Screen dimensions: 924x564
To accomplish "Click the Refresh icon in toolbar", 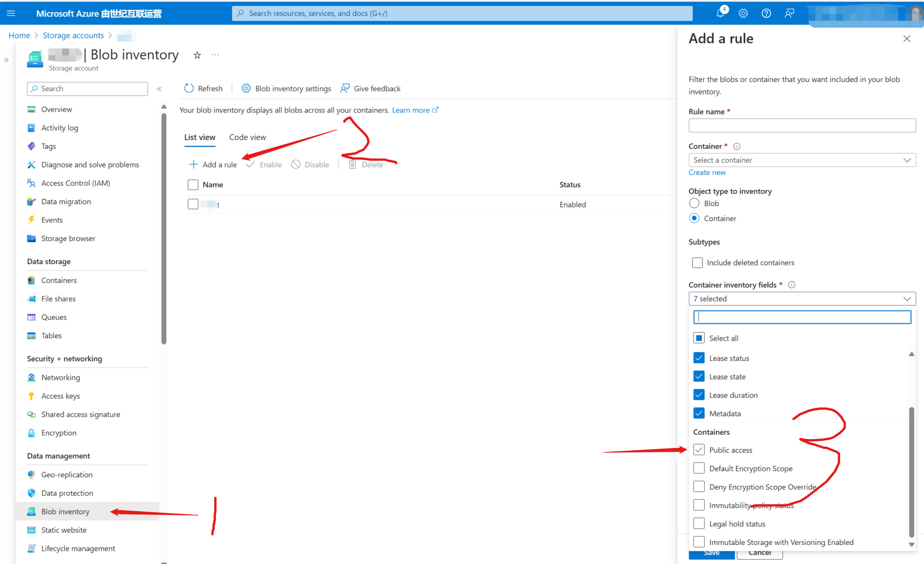I will click(189, 88).
